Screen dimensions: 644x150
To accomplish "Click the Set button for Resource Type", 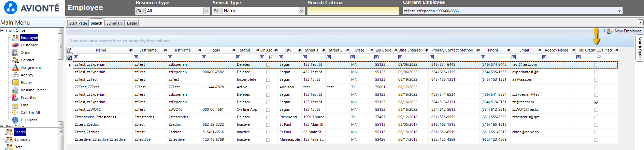I will pyautogui.click(x=141, y=11).
